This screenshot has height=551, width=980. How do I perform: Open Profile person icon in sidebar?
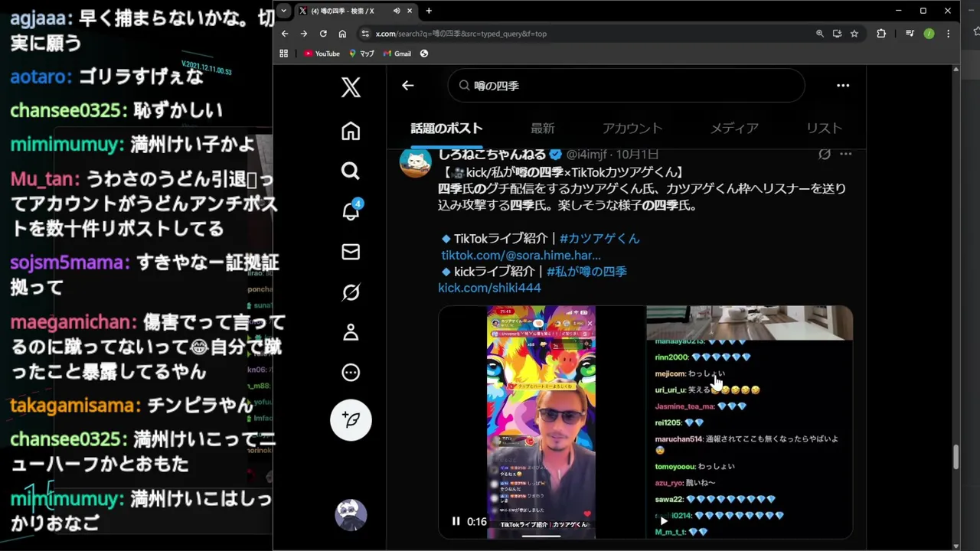point(351,332)
